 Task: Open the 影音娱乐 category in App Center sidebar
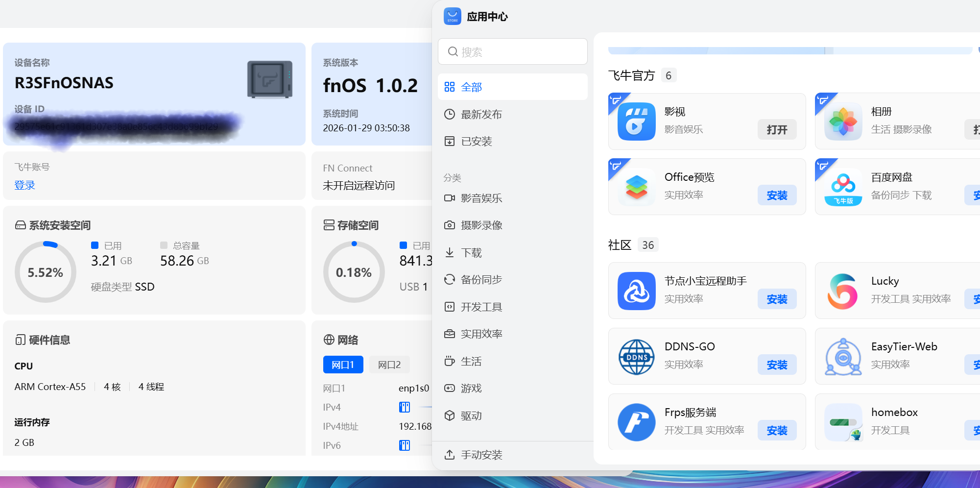click(482, 198)
